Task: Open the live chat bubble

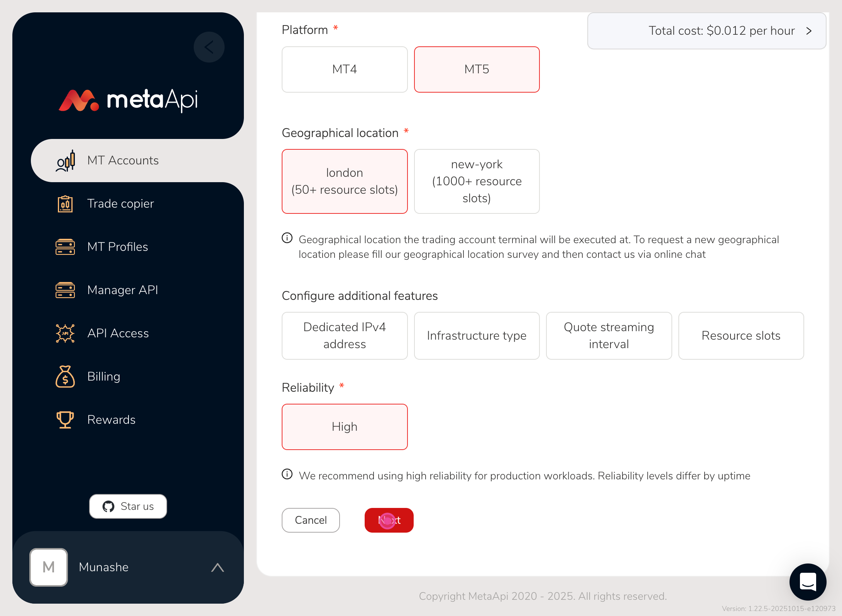Action: click(x=808, y=582)
